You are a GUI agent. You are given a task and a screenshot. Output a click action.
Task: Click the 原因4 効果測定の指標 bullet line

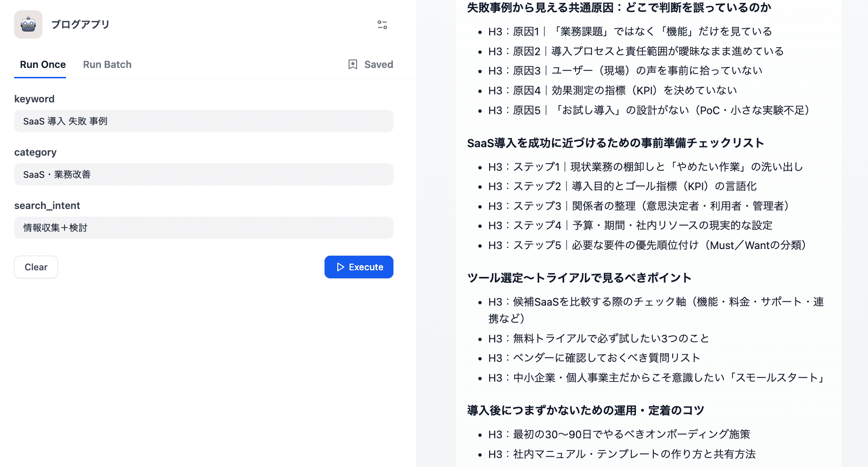point(612,91)
